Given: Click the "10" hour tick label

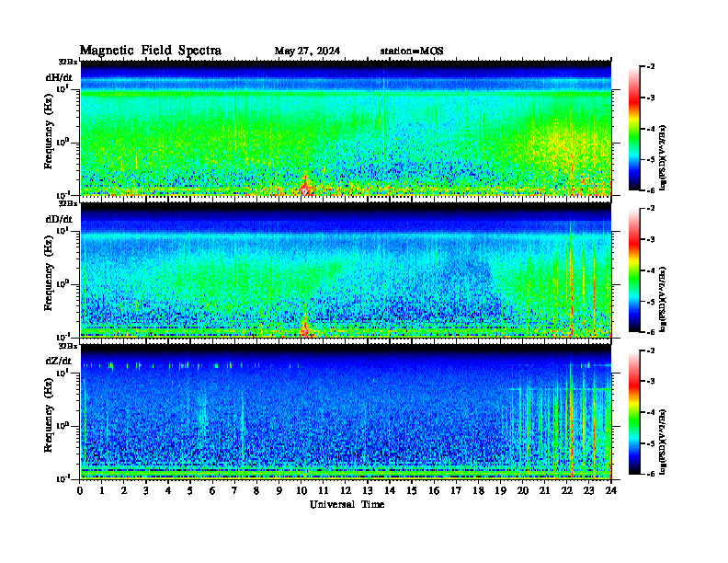Looking at the screenshot, I should pos(301,491).
